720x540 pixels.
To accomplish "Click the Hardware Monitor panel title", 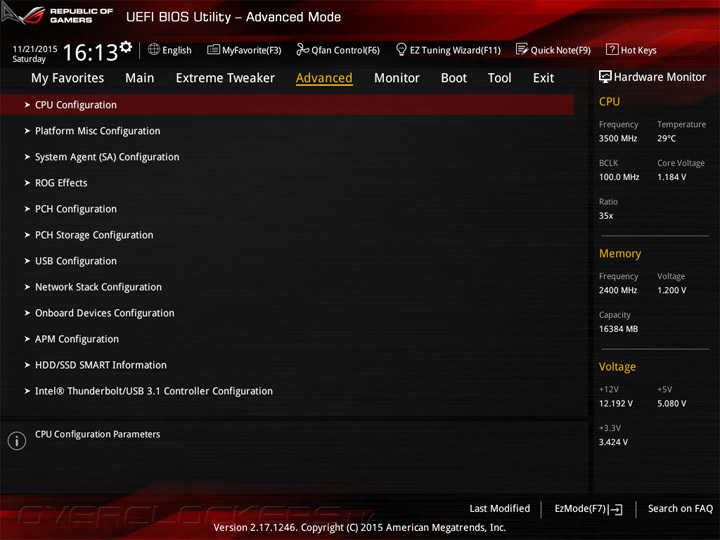I will click(660, 77).
